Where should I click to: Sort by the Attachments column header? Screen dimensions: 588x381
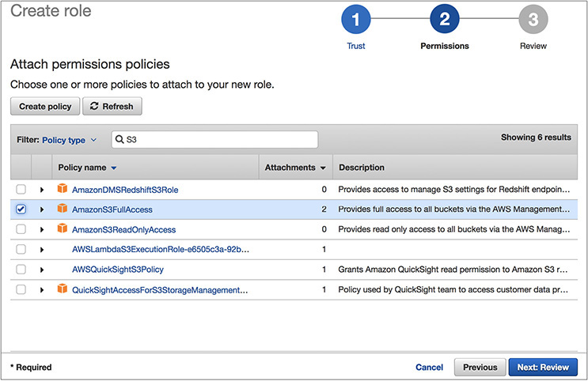click(x=295, y=168)
